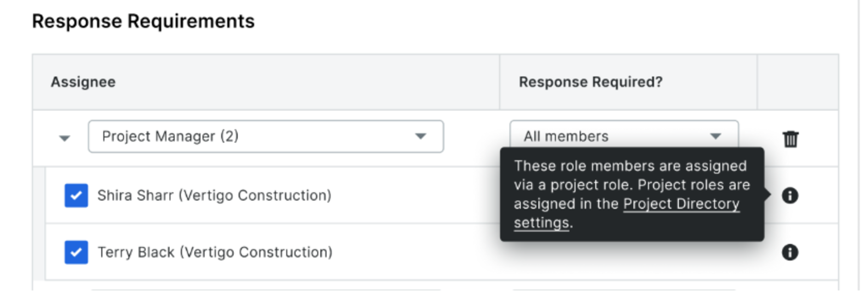The width and height of the screenshot is (868, 307).
Task: Click info icon beside Terry Black
Action: click(x=790, y=252)
